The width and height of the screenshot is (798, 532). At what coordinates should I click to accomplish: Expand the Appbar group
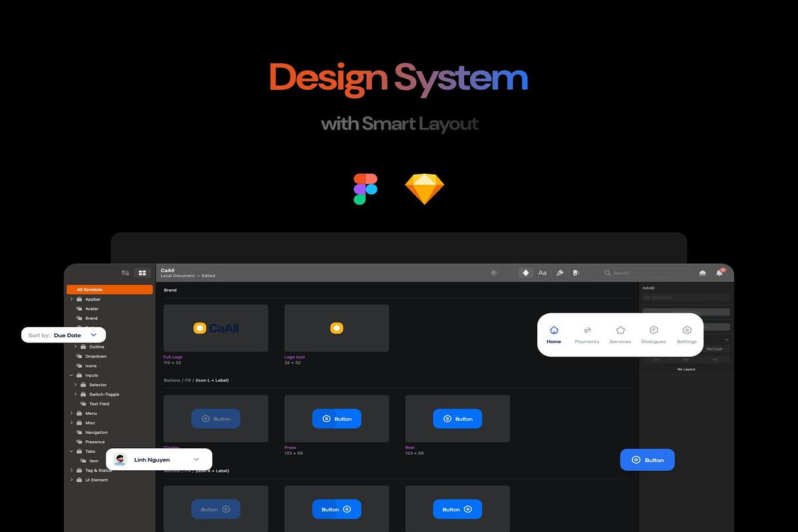[x=72, y=299]
